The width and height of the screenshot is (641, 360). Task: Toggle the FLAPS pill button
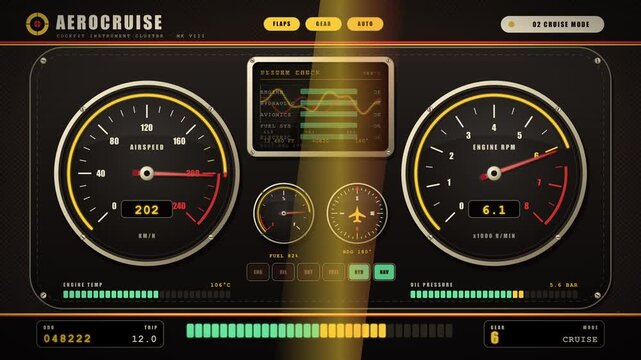pos(282,24)
